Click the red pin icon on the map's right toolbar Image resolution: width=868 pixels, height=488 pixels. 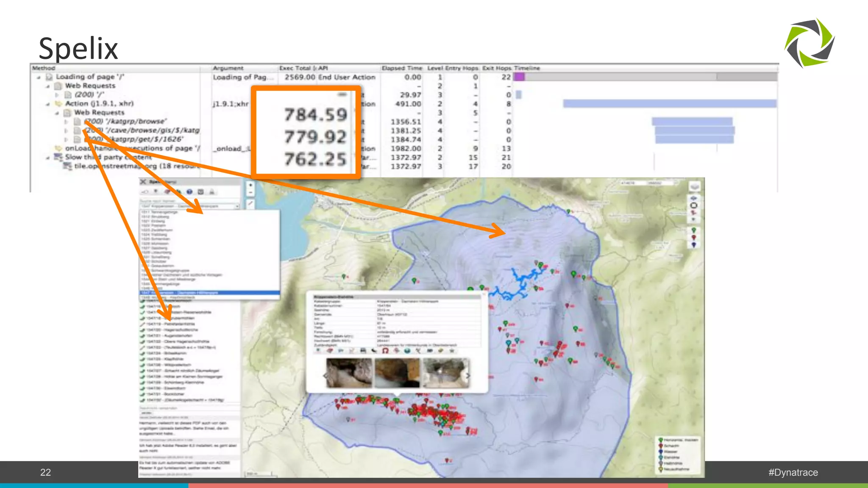pyautogui.click(x=694, y=238)
